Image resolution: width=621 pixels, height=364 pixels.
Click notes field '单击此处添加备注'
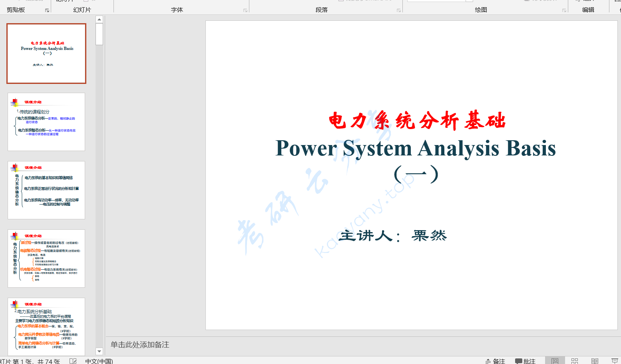140,345
